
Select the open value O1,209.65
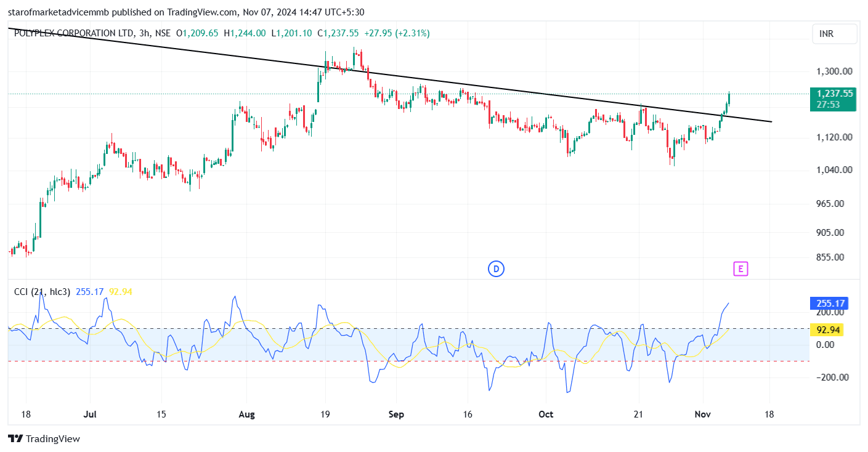pos(197,33)
